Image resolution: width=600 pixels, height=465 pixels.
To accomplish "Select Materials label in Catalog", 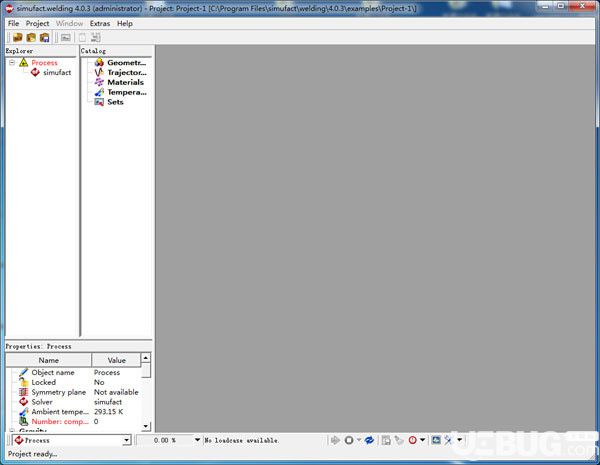I will [126, 82].
